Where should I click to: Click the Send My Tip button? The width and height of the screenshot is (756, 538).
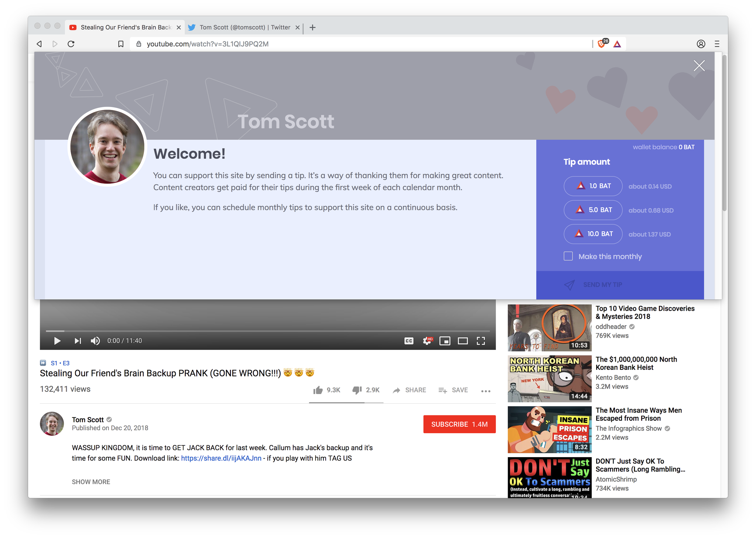click(620, 285)
